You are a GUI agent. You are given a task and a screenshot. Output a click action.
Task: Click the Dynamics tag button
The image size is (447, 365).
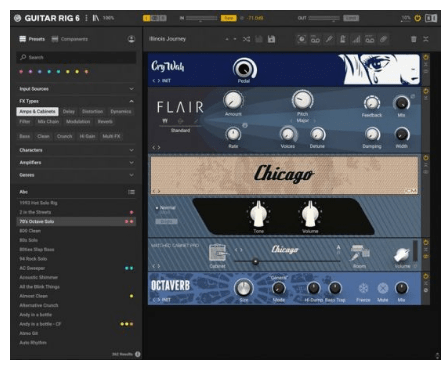tap(121, 111)
